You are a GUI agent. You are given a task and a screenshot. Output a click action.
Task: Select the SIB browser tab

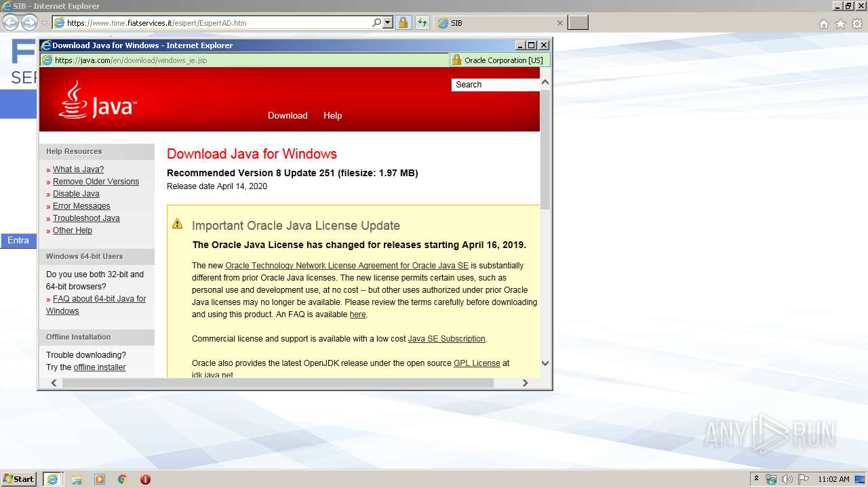[x=500, y=22]
